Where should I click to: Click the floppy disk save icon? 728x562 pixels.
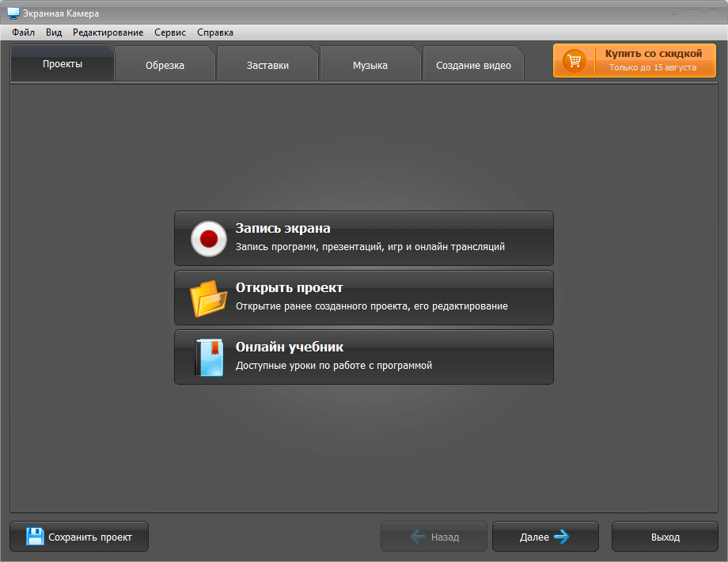click(35, 537)
